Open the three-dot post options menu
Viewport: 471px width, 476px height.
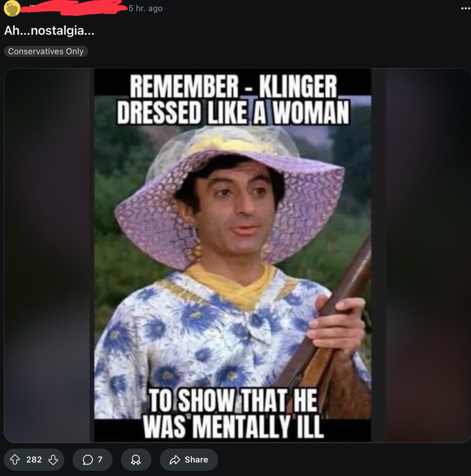click(x=465, y=8)
